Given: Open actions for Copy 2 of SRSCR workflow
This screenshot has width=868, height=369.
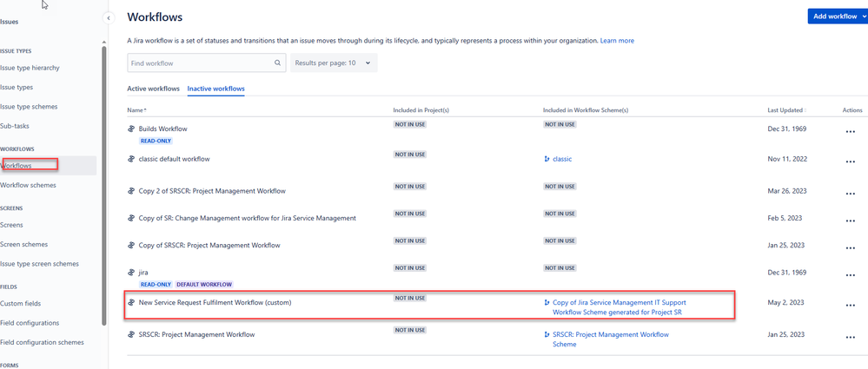Looking at the screenshot, I should click(x=851, y=194).
